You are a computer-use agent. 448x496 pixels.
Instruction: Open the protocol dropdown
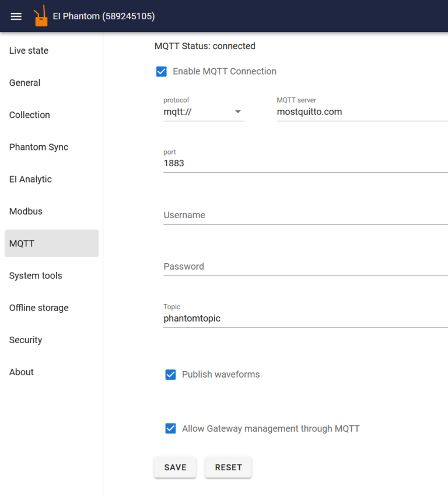pos(239,111)
